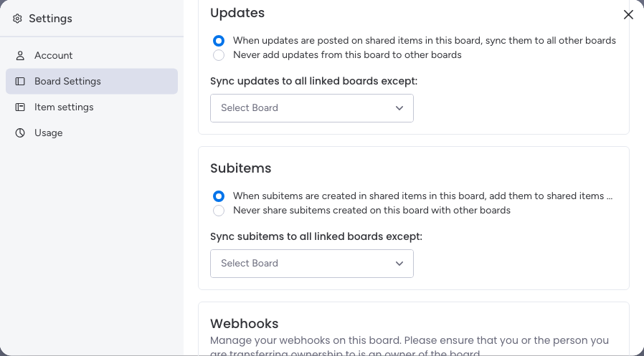The image size is (644, 356).
Task: Click the Settings gear icon
Action: coord(17,19)
